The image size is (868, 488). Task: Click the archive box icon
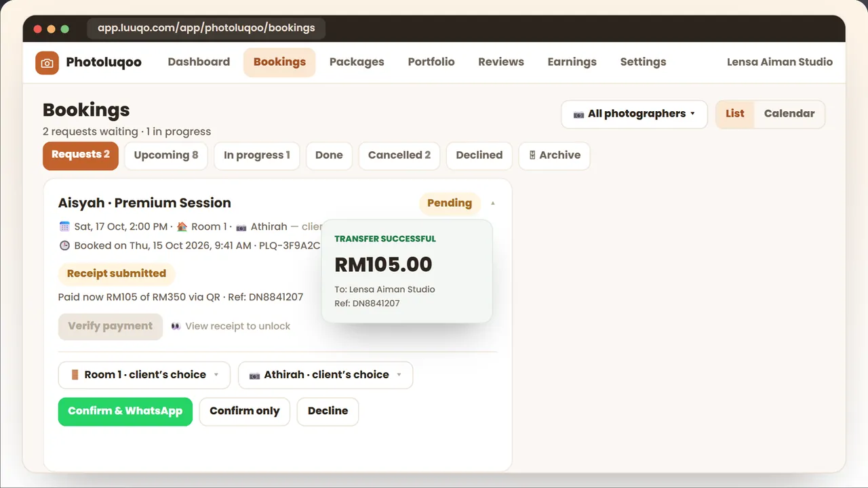[532, 155]
